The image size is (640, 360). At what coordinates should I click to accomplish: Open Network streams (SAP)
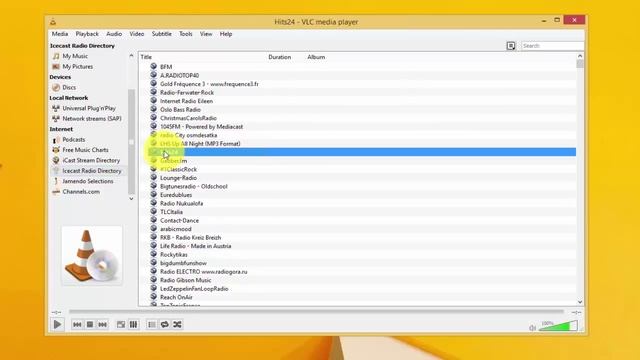(x=92, y=119)
